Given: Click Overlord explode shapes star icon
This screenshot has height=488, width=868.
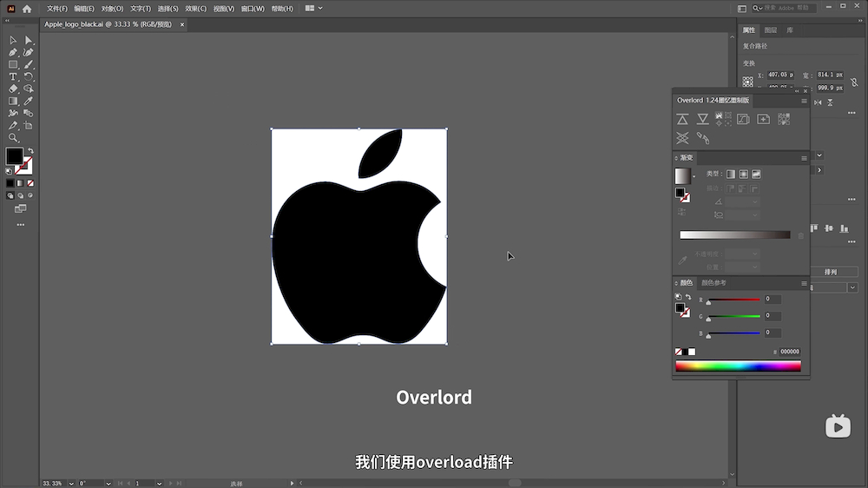Looking at the screenshot, I should (x=682, y=138).
